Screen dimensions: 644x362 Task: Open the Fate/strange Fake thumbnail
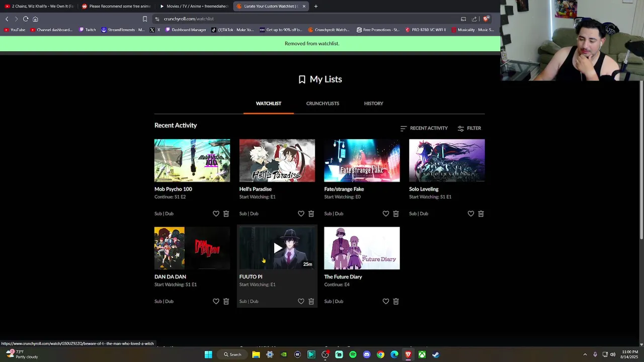[x=362, y=160]
